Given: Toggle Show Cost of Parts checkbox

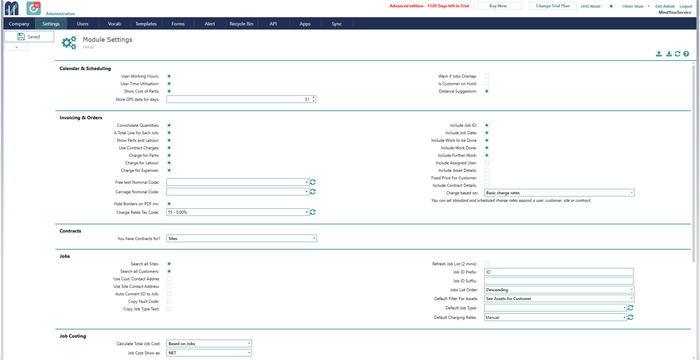Looking at the screenshot, I should point(169,91).
